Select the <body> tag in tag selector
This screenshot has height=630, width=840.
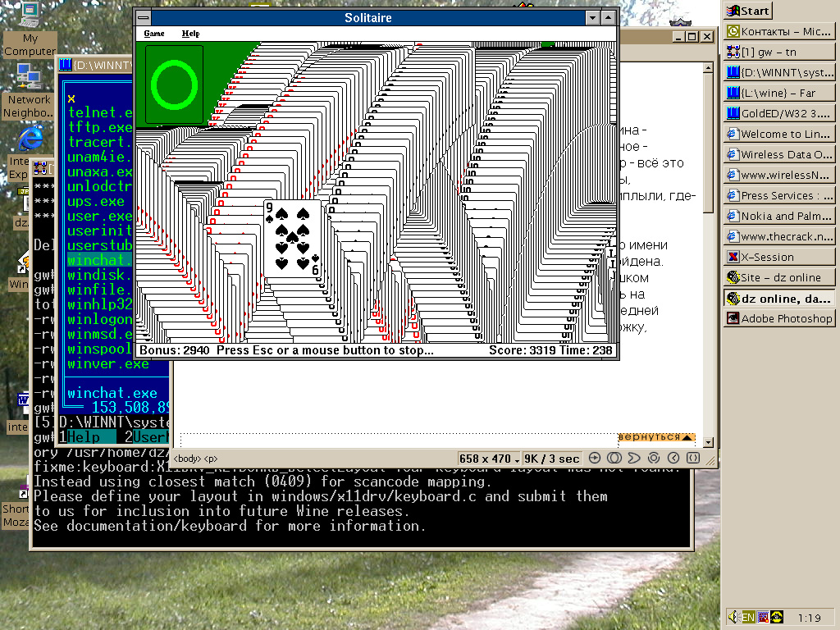click(x=187, y=459)
